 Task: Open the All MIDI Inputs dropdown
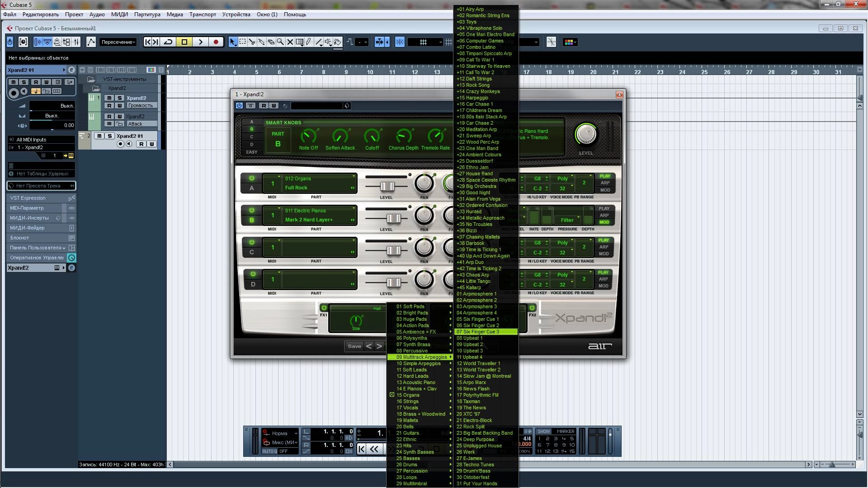pyautogui.click(x=41, y=140)
